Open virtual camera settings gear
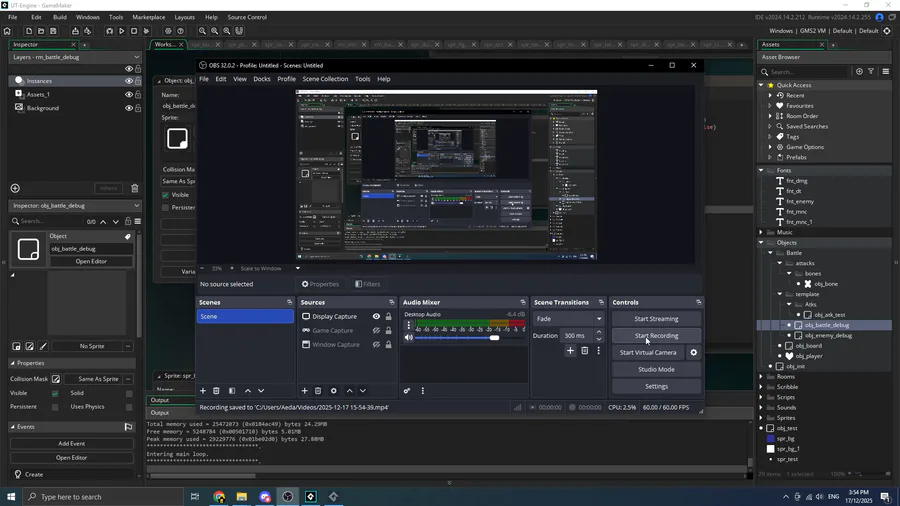This screenshot has width=900, height=506. coord(693,352)
